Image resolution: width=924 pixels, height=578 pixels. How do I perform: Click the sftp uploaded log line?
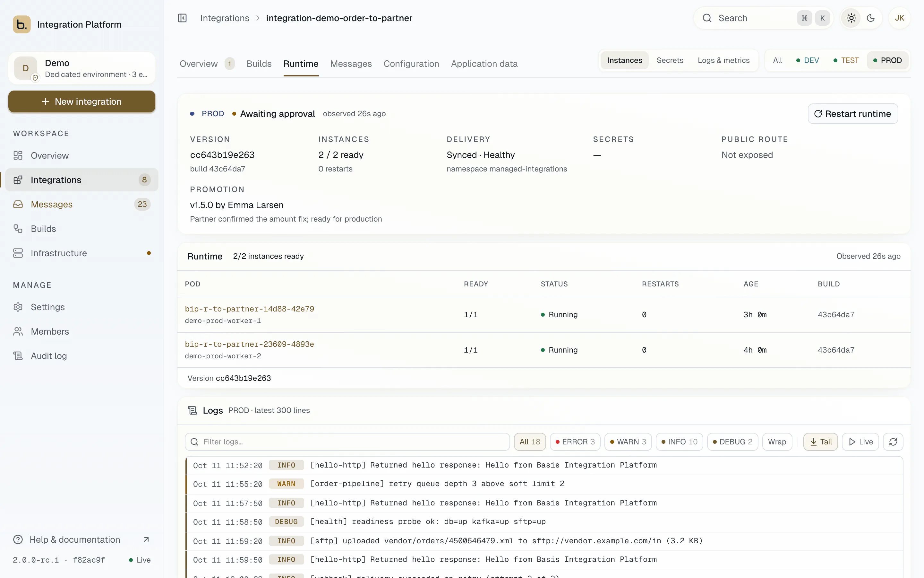(544, 541)
